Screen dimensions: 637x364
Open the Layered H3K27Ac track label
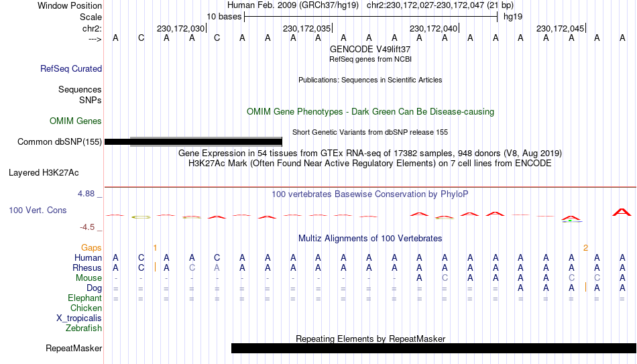pyautogui.click(x=44, y=173)
